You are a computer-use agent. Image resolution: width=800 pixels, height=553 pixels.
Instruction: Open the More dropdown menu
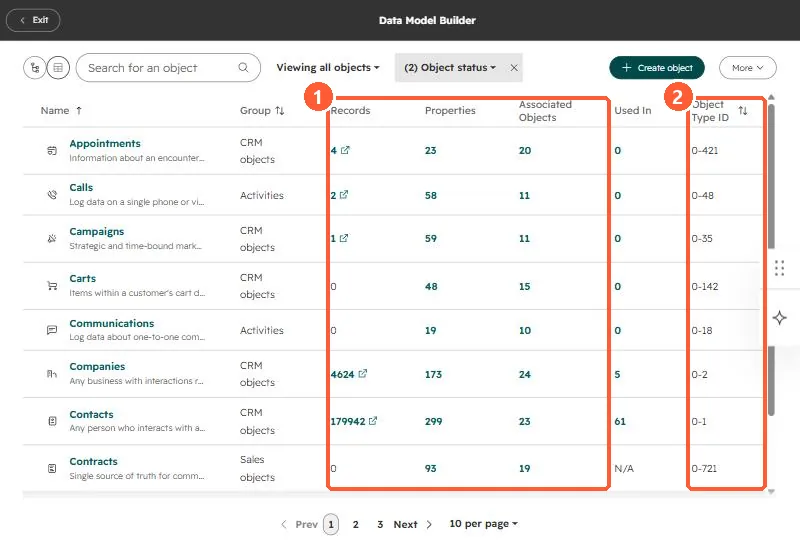[x=747, y=67]
